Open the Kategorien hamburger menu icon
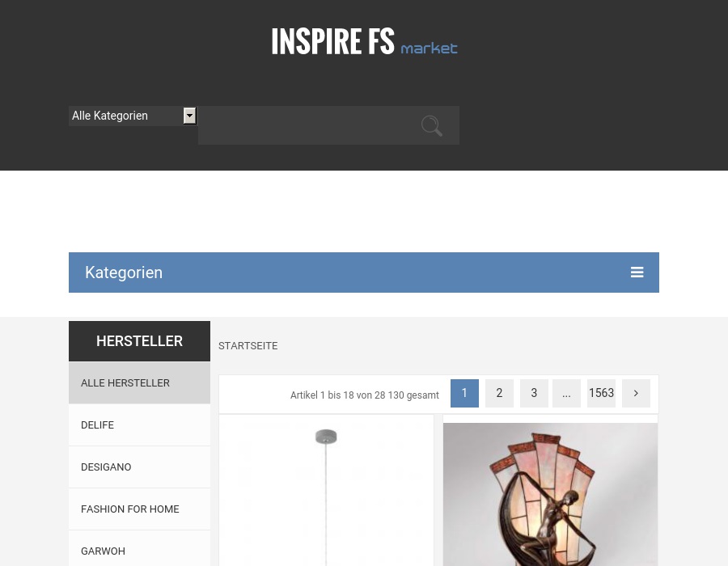 [x=637, y=272]
